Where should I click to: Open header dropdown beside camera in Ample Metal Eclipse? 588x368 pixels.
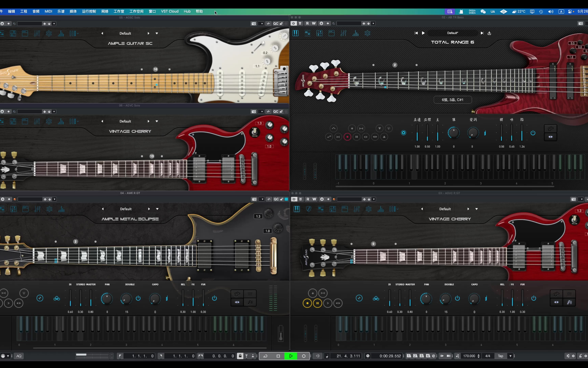(262, 199)
